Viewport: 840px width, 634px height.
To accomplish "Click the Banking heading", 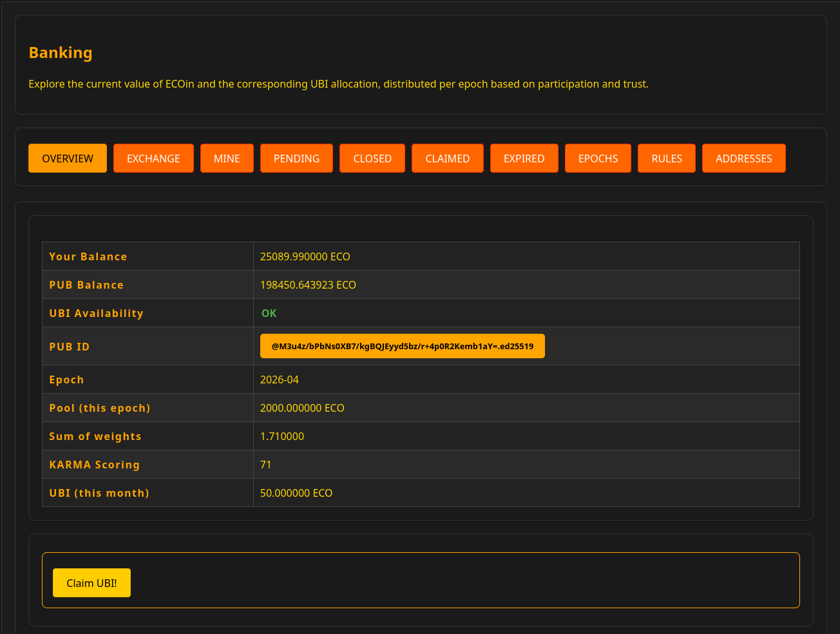I will tap(61, 53).
